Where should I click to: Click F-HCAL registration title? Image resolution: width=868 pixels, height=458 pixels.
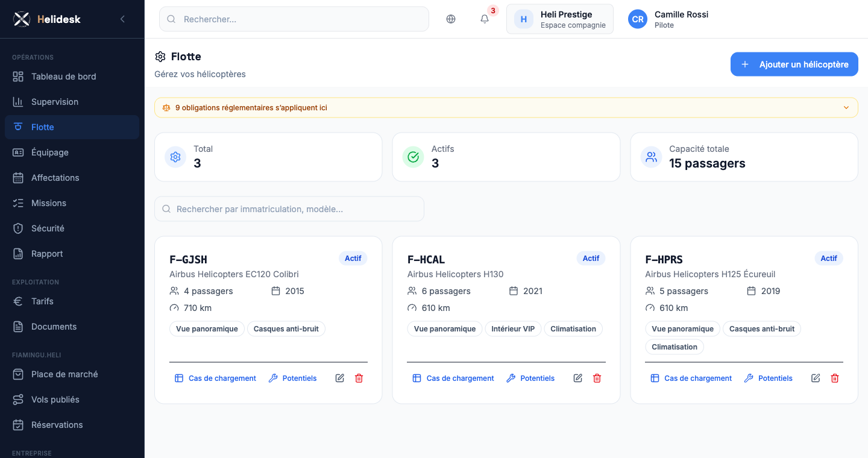click(x=426, y=260)
